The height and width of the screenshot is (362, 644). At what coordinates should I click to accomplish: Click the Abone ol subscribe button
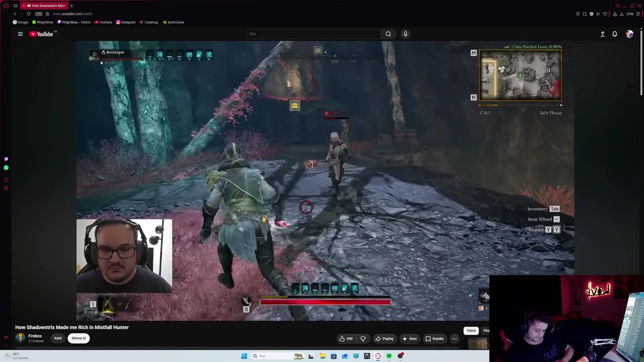(x=78, y=338)
